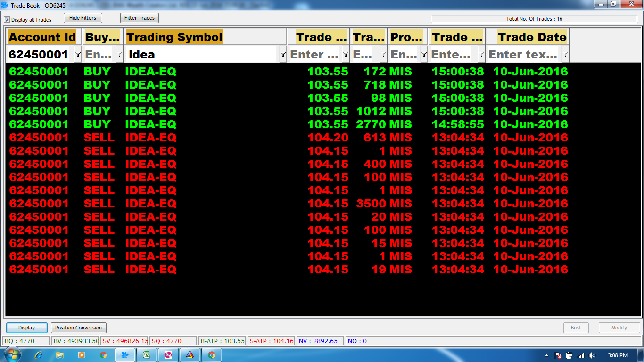Click 'SV : 496826.15' status entry
Screen dimensions: 644x362
124,341
